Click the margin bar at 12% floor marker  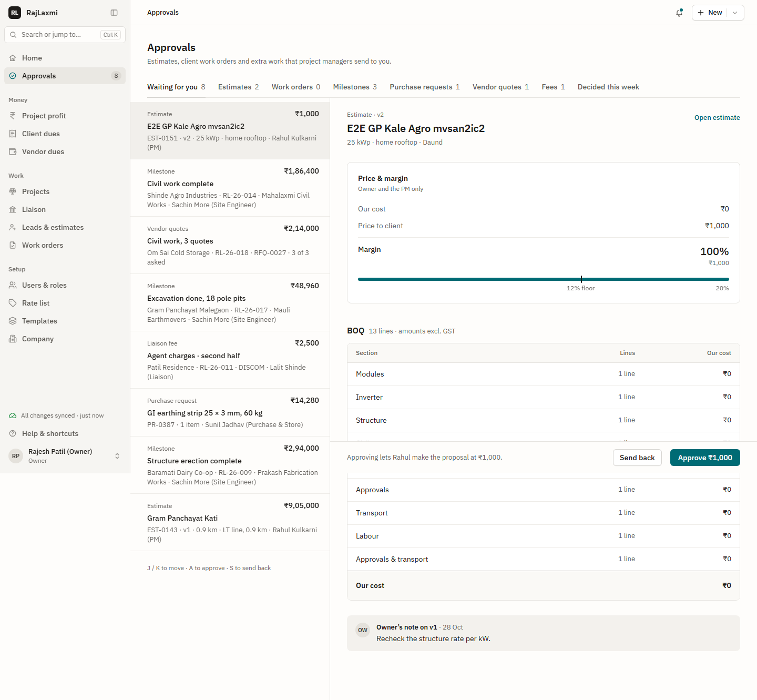pyautogui.click(x=581, y=279)
